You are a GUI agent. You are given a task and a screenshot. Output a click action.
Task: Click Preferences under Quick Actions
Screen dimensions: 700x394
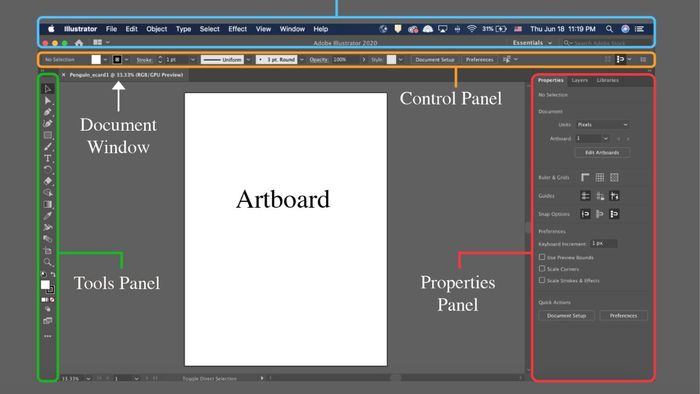click(623, 315)
